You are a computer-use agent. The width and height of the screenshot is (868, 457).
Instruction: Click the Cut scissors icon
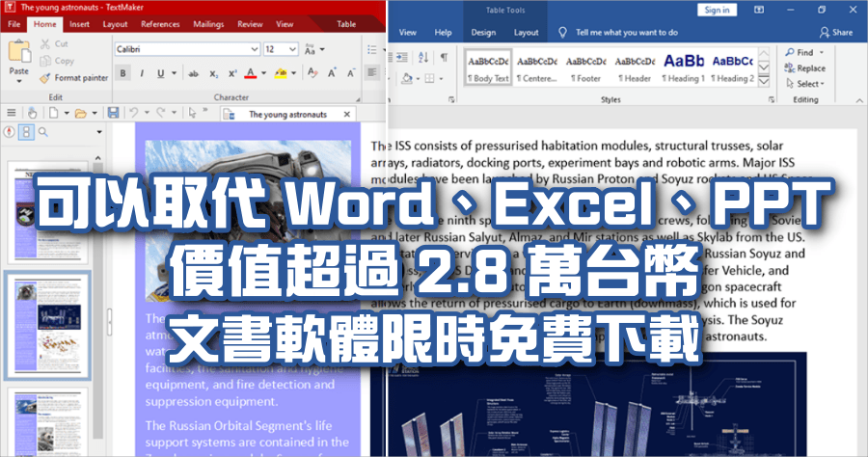click(x=44, y=43)
